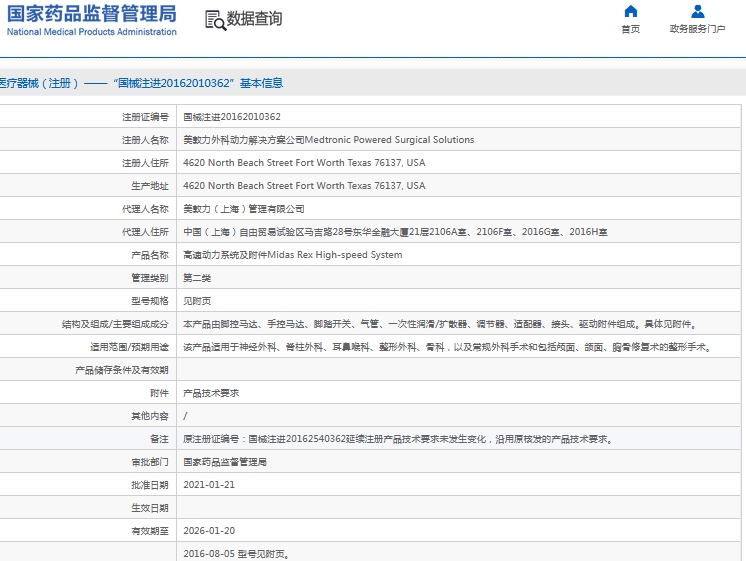Image resolution: width=746 pixels, height=561 pixels.
Task: Select the 型号规格 value 见附页
Action: (197, 301)
